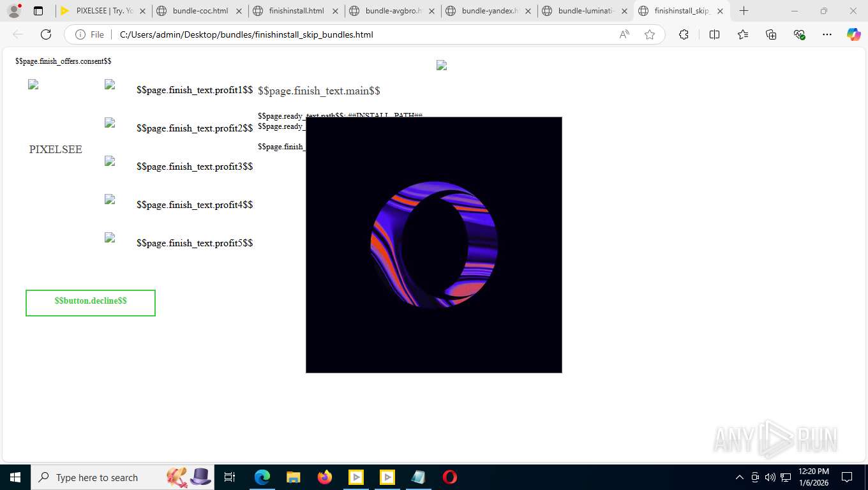
Task: Close the PIXELSEE tab
Action: tap(142, 11)
